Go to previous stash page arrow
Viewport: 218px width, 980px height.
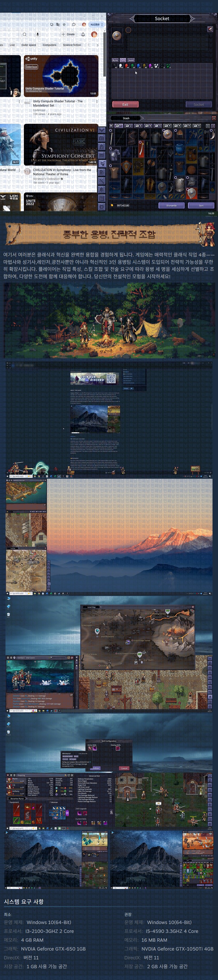click(208, 126)
